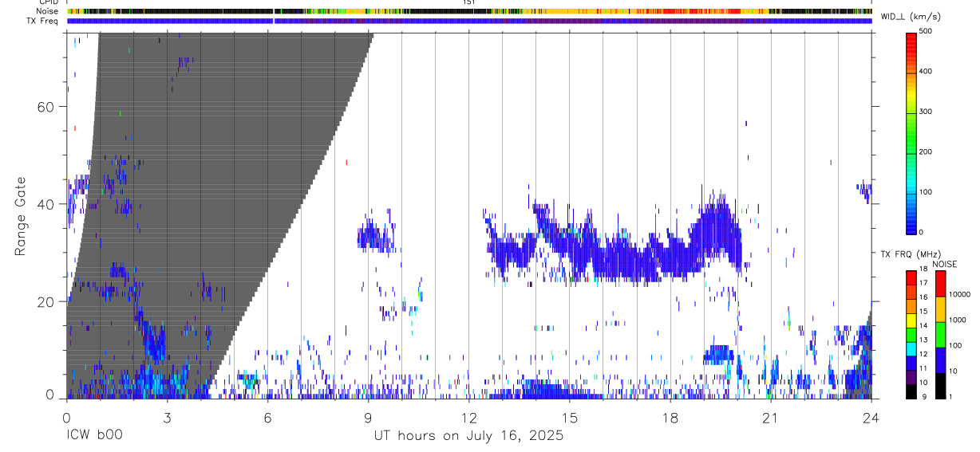The image size is (980, 452).
Task: Click the x-axis tick label 6
Action: click(x=267, y=417)
